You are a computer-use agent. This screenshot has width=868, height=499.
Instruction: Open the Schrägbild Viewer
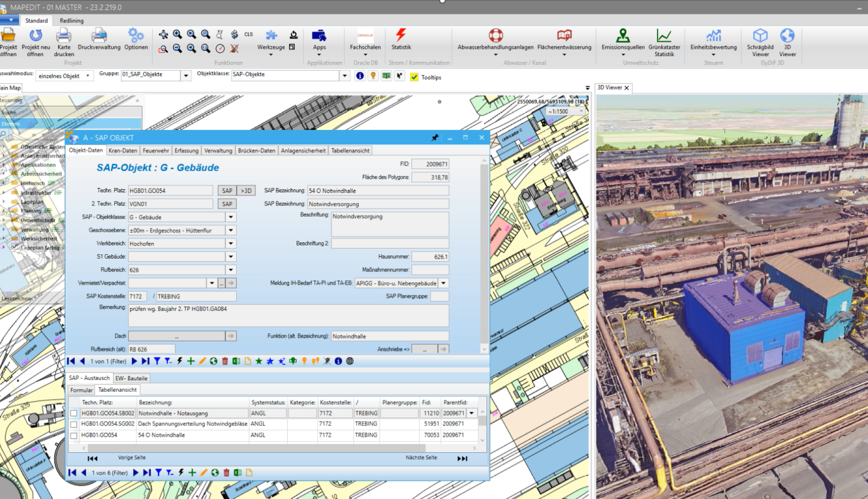(760, 36)
